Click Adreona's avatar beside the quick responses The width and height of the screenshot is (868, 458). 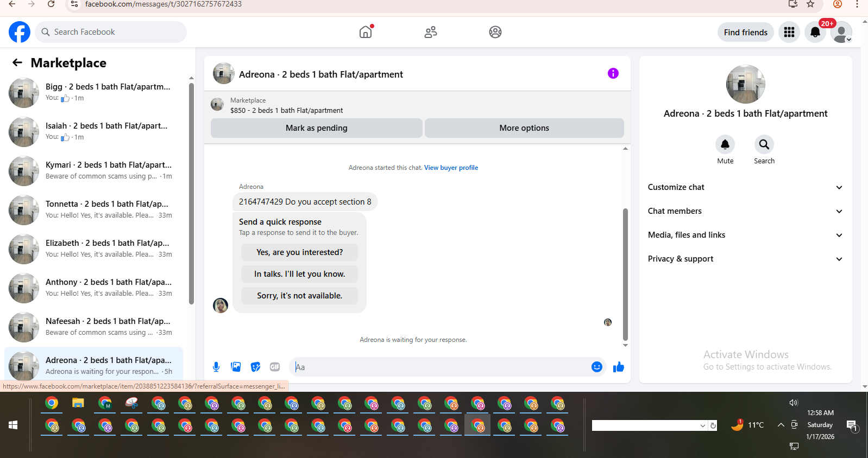point(221,306)
